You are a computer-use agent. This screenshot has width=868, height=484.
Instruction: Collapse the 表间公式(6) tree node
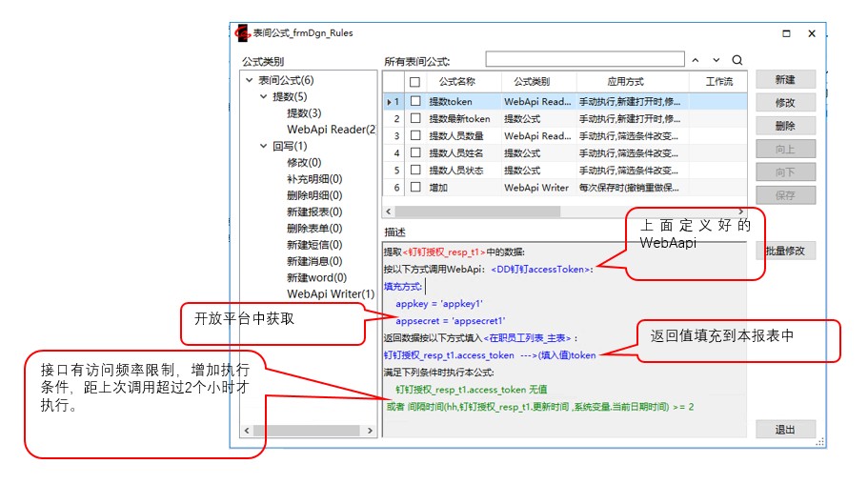pyautogui.click(x=250, y=81)
